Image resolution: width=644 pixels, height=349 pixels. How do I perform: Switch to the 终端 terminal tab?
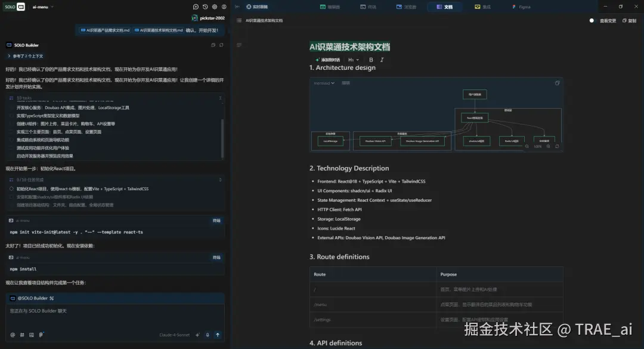click(x=369, y=7)
